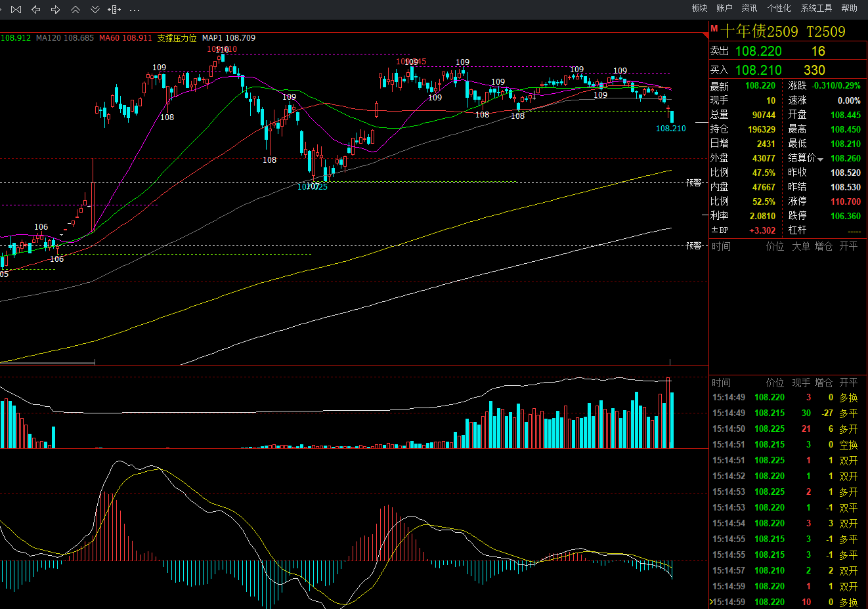Click the 持仓 value 196329
This screenshot has width=868, height=609.
[762, 129]
